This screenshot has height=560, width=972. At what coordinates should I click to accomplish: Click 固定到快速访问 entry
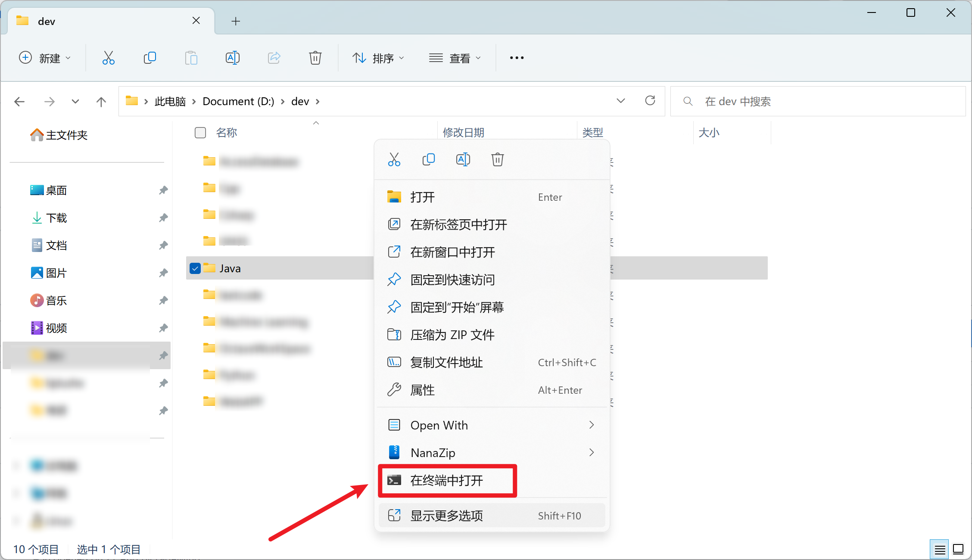click(492, 280)
